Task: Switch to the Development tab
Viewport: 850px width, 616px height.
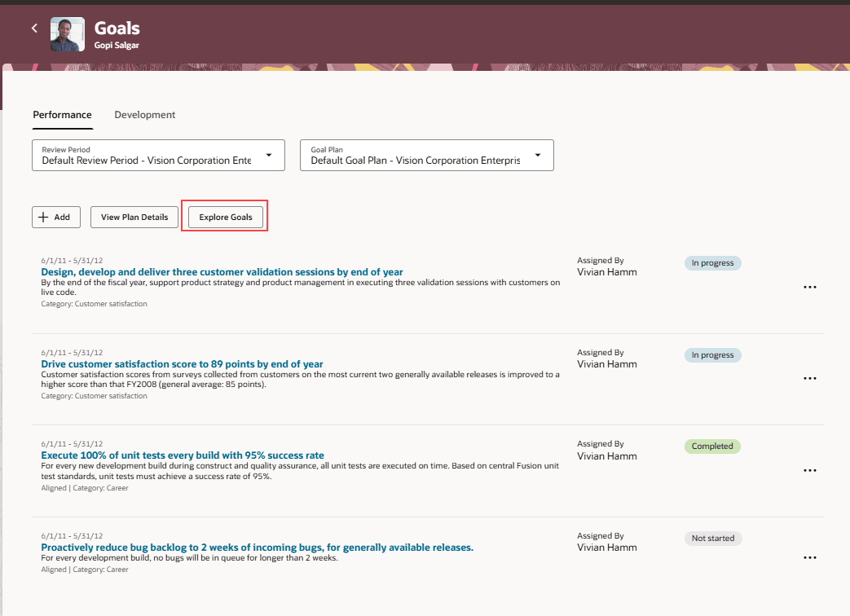Action: tap(144, 114)
